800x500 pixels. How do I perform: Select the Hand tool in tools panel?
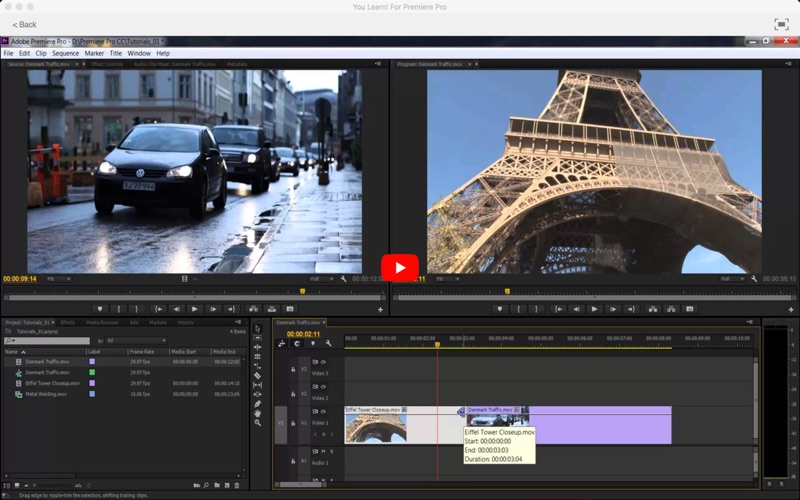click(257, 413)
